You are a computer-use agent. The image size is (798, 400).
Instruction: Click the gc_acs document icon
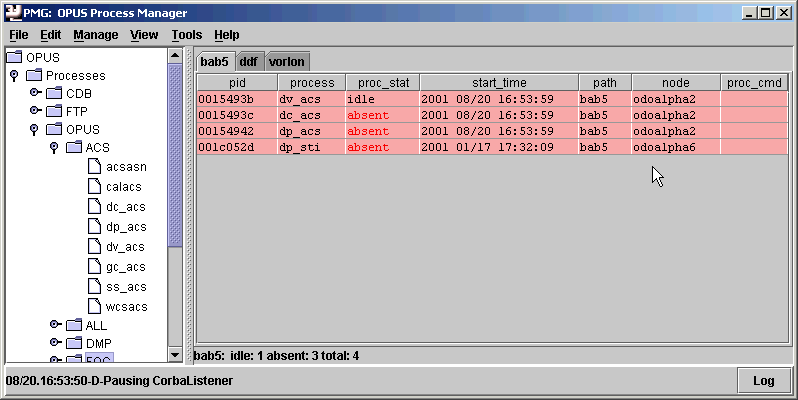coord(95,267)
